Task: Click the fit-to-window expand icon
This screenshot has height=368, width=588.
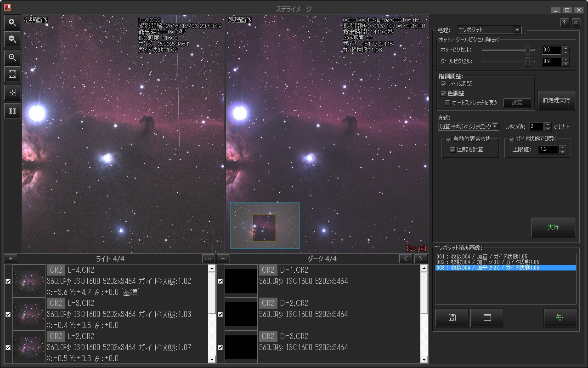Action: [x=12, y=74]
